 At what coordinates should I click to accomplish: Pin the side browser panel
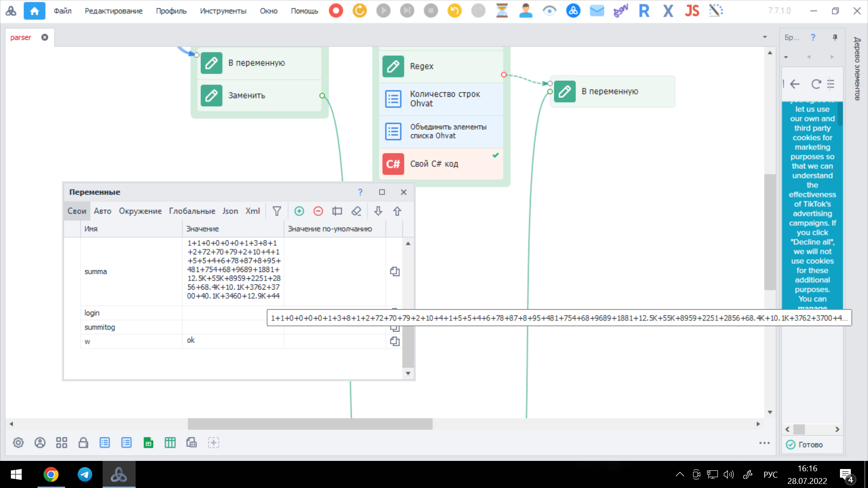pos(835,38)
